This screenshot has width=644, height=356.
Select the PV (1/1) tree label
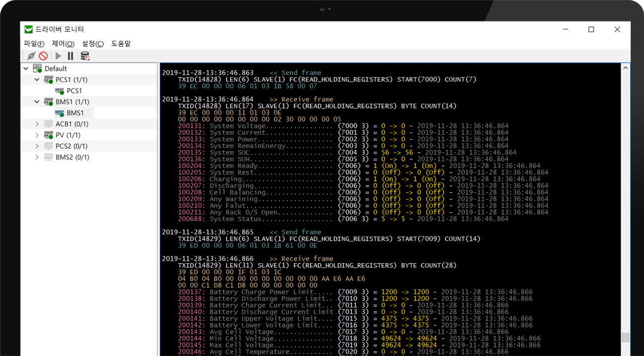pyautogui.click(x=68, y=135)
